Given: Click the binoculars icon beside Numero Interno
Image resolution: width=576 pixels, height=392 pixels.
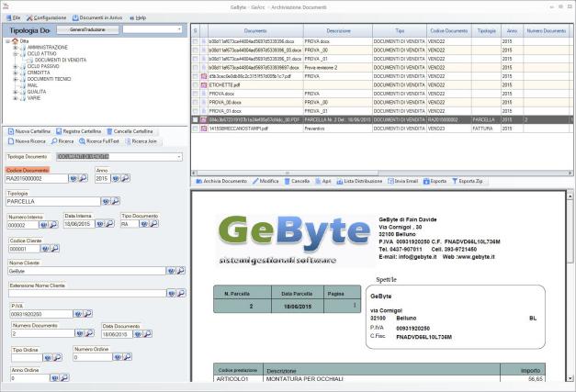Looking at the screenshot, I should pyautogui.click(x=44, y=224).
